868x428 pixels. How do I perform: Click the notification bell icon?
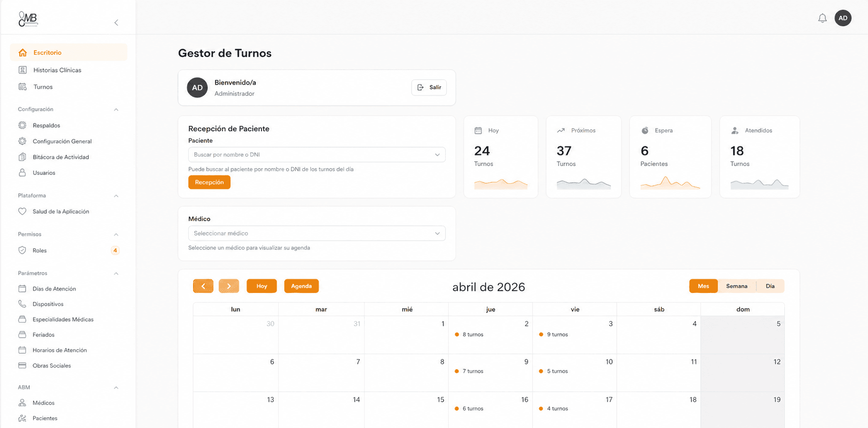coord(822,18)
